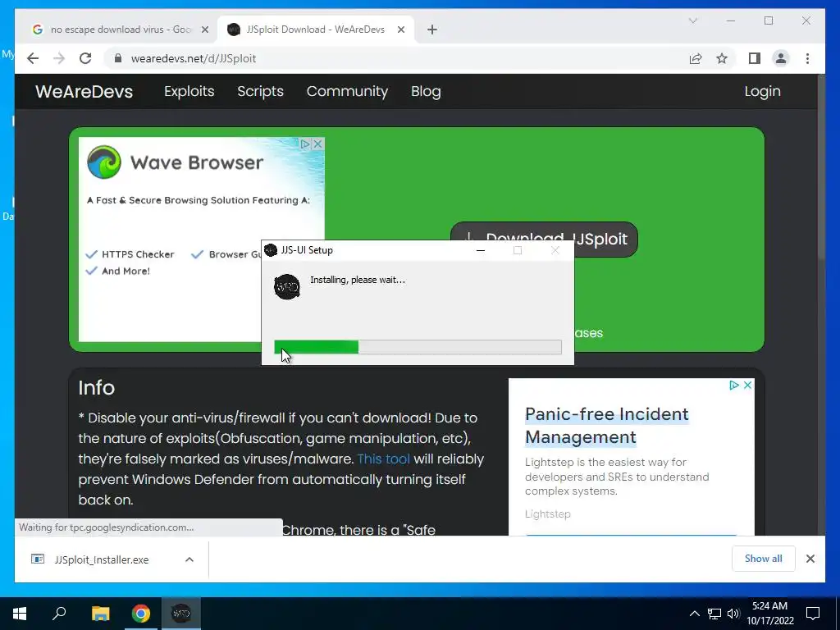Open a new browser tab

pos(432,30)
